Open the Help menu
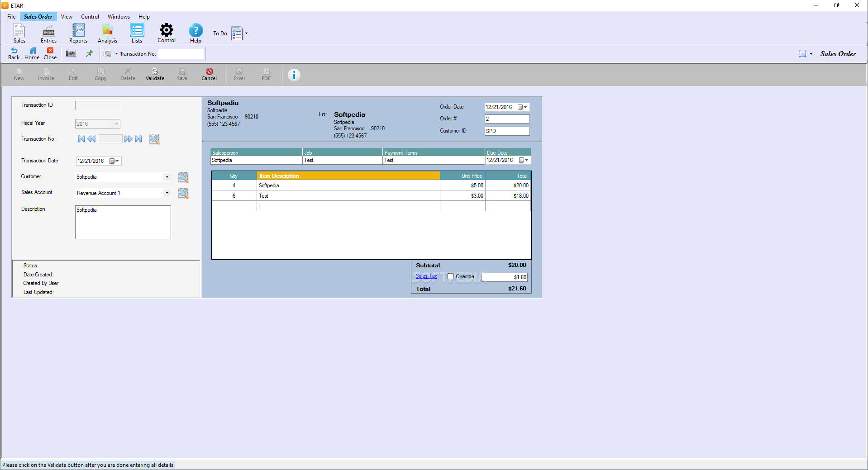 point(144,17)
